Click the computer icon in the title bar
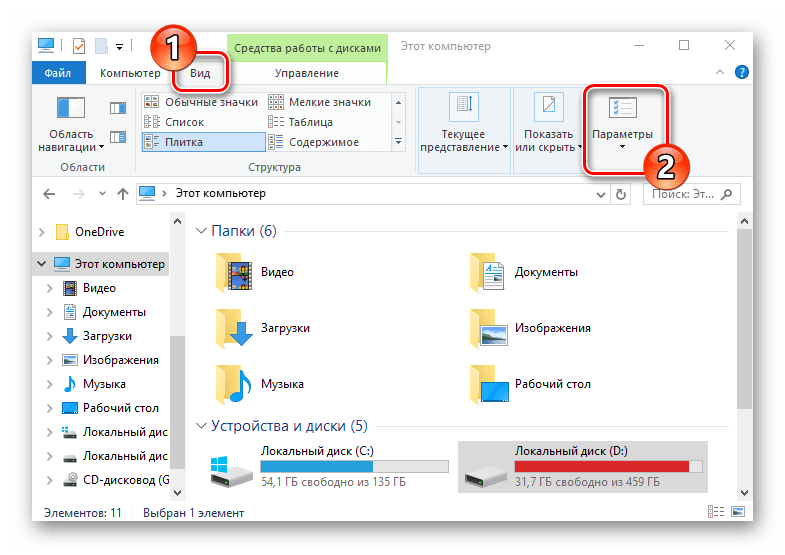785x555 pixels. [46, 46]
